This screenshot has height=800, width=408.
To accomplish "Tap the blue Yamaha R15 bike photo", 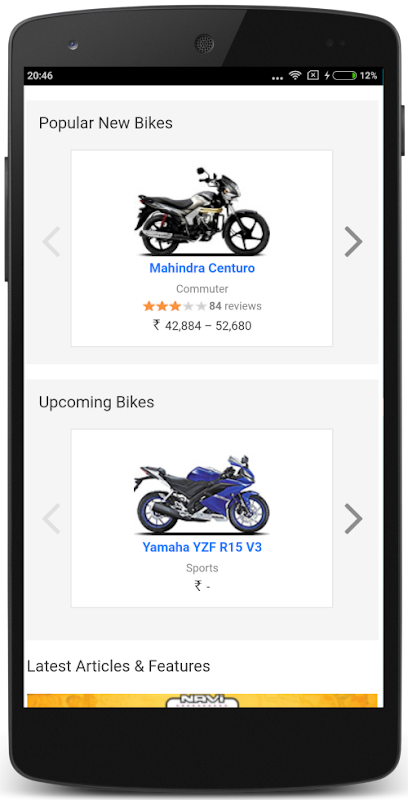I will [202, 494].
